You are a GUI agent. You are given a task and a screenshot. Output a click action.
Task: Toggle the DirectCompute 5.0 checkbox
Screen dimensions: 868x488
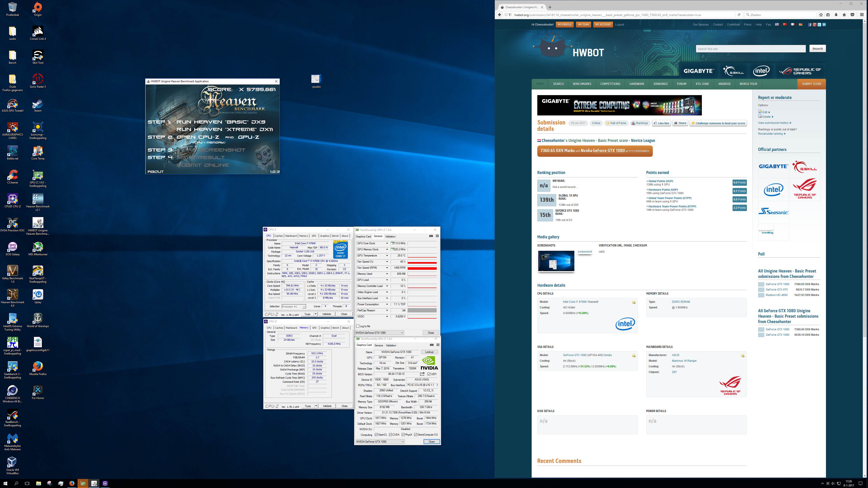click(415, 435)
